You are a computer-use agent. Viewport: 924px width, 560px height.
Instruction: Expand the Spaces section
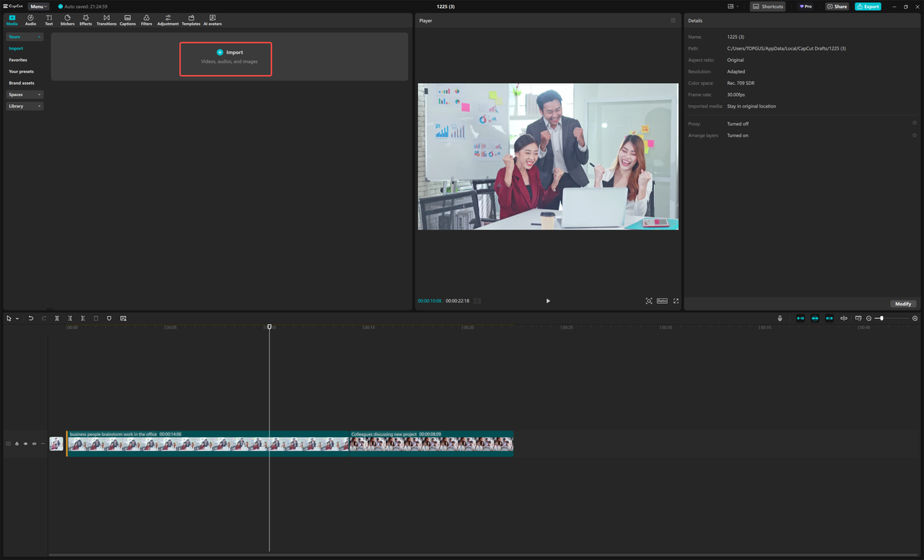pos(25,95)
